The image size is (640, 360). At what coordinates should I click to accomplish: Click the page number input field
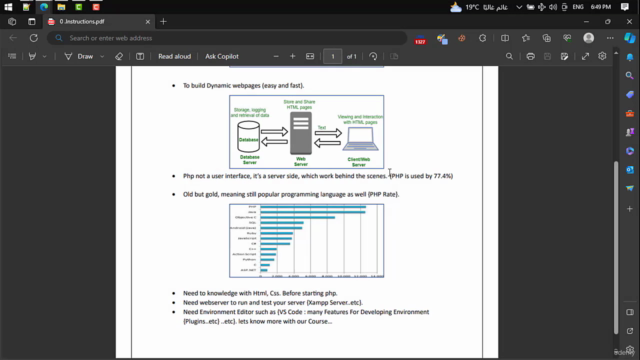click(333, 56)
